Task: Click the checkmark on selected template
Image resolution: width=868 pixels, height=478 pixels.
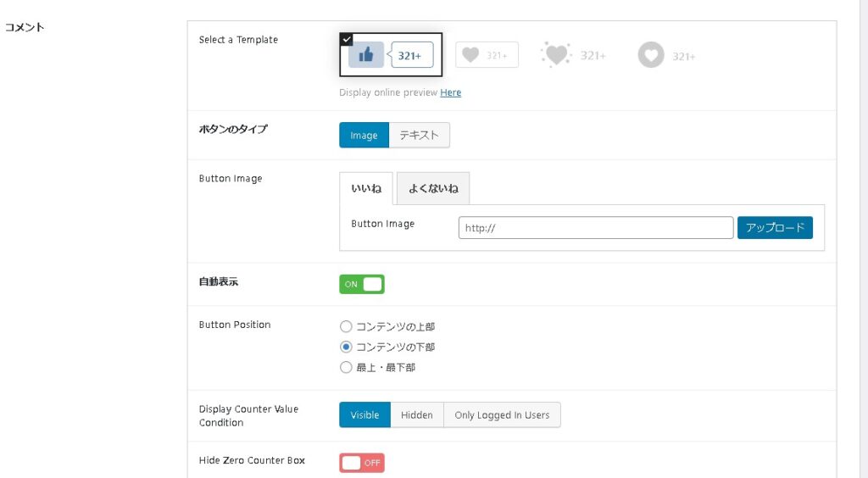Action: pos(346,39)
